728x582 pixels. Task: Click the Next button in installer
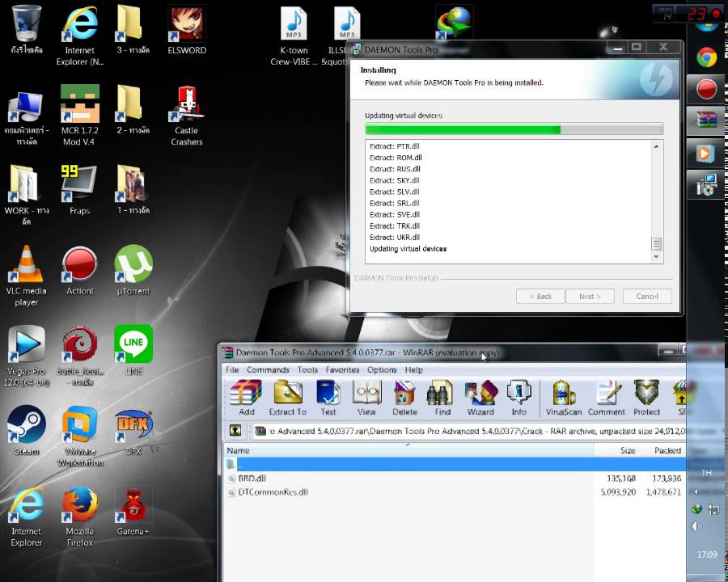(590, 296)
